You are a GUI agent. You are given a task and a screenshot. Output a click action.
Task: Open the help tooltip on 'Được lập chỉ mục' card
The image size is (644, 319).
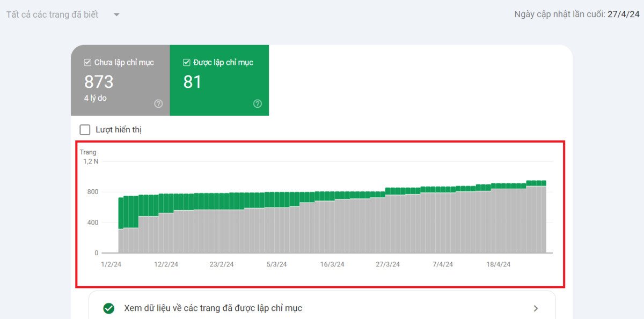click(x=257, y=103)
